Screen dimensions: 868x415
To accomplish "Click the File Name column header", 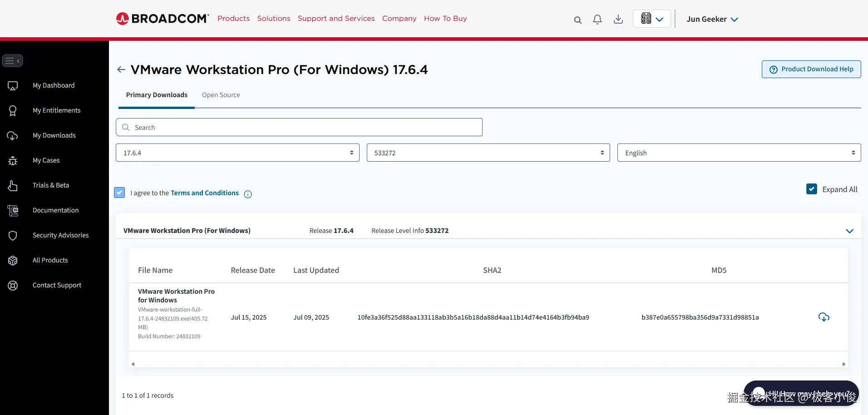I will 155,270.
